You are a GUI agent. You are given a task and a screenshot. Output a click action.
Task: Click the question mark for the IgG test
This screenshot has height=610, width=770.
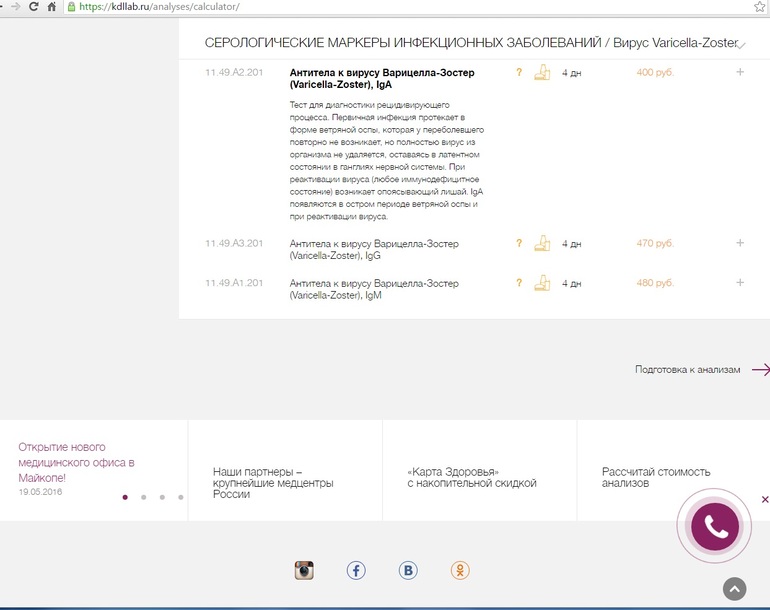518,243
